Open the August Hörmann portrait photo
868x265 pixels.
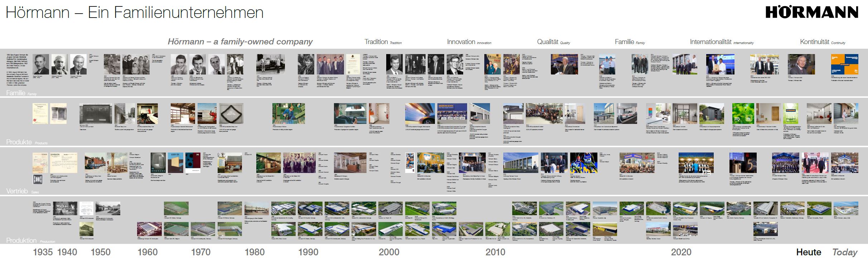pyautogui.click(x=41, y=64)
